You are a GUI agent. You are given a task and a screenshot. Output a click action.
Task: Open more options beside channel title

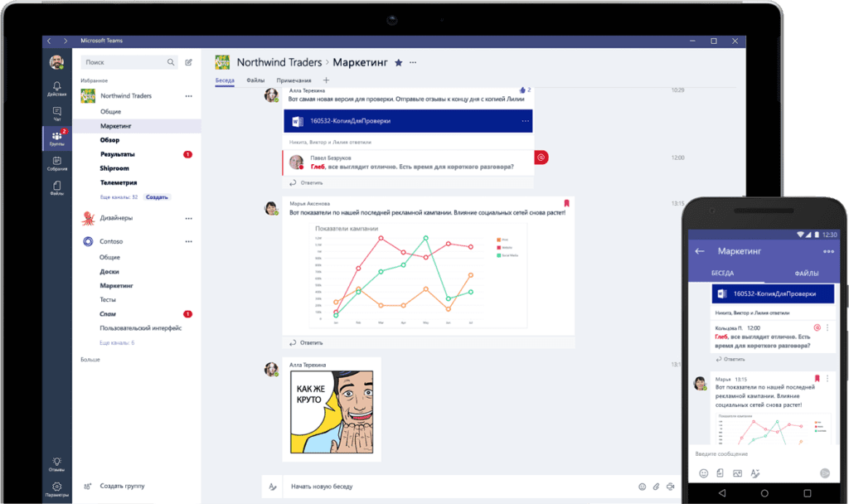[x=413, y=62]
